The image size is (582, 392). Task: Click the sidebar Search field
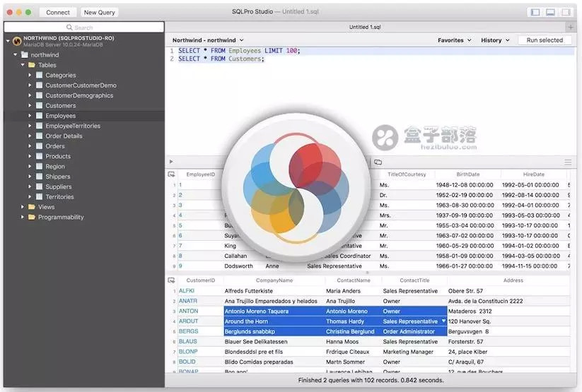click(84, 27)
